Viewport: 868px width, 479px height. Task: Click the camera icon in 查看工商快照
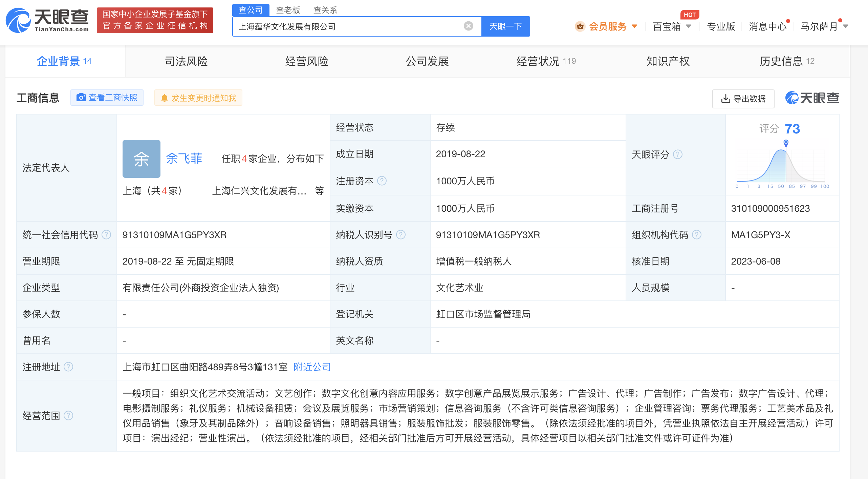81,98
